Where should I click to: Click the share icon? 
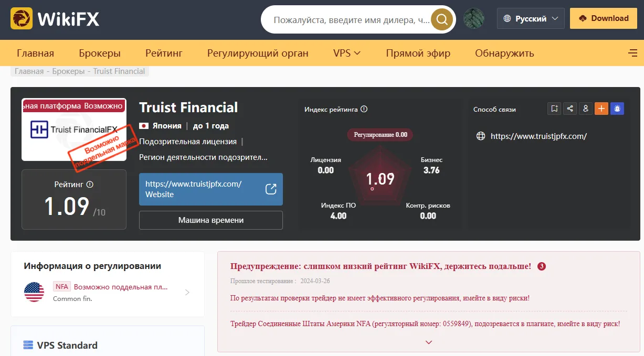(x=569, y=109)
